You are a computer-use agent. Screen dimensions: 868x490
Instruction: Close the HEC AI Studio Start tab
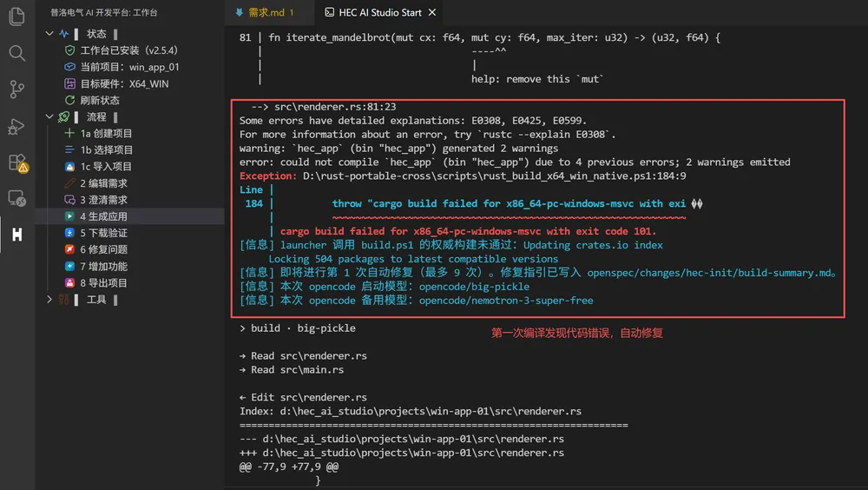pyautogui.click(x=432, y=12)
